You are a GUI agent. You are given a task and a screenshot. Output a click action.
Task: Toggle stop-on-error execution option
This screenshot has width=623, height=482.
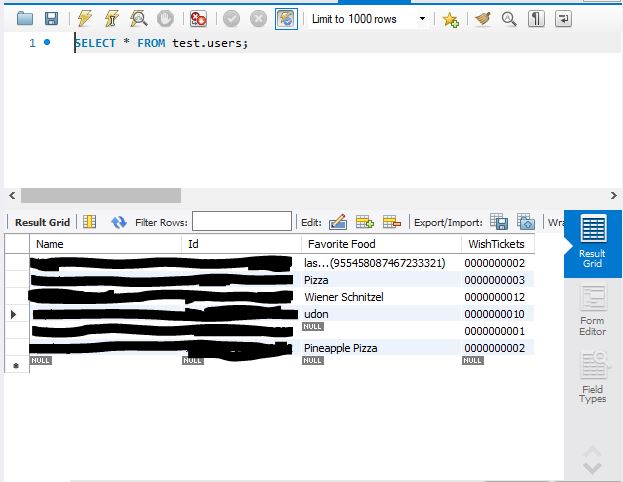click(199, 19)
